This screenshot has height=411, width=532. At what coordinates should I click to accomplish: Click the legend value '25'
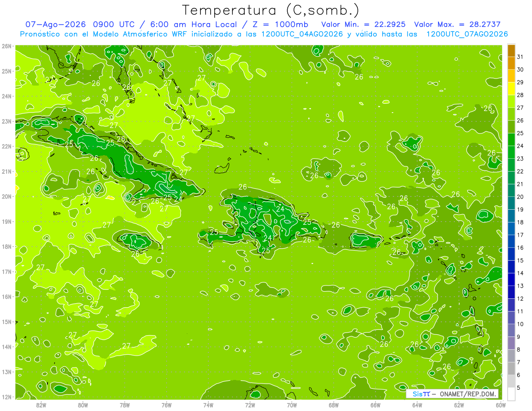520,133
